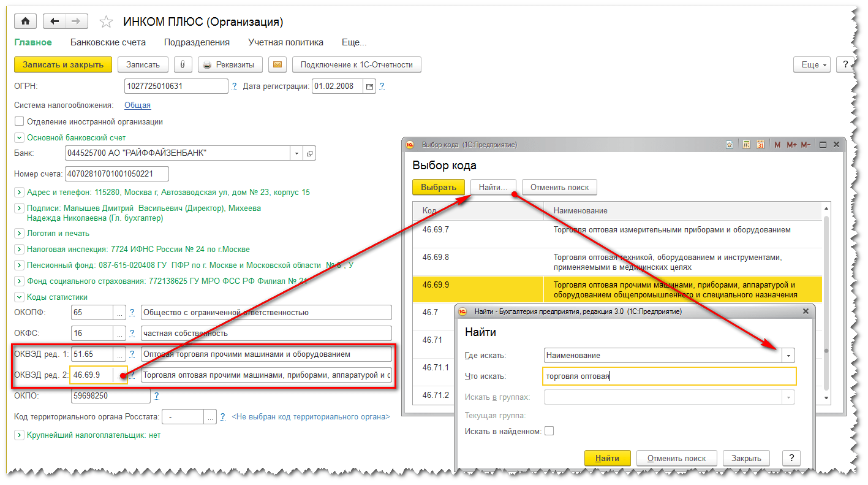The width and height of the screenshot is (868, 485).
Task: Expand the 'Адрес и телефон' section
Action: [x=19, y=193]
